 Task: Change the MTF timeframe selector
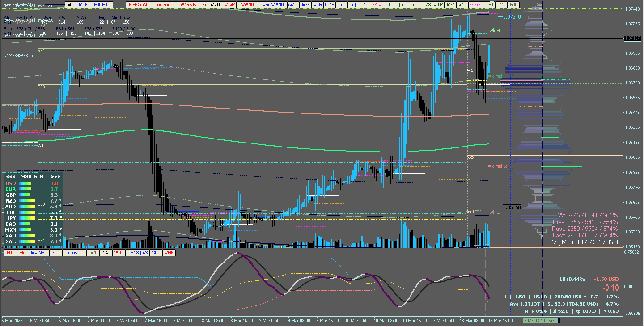(x=83, y=5)
